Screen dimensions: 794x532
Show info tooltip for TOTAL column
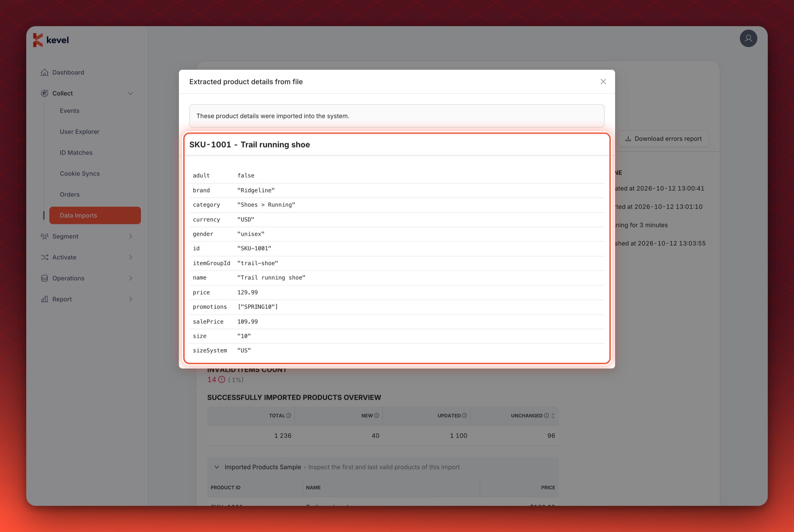pos(288,416)
